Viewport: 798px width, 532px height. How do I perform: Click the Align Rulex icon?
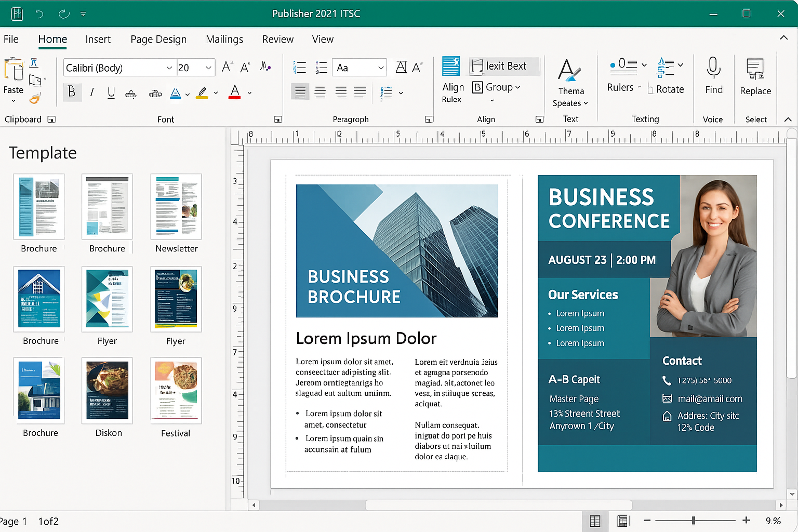coord(451,67)
